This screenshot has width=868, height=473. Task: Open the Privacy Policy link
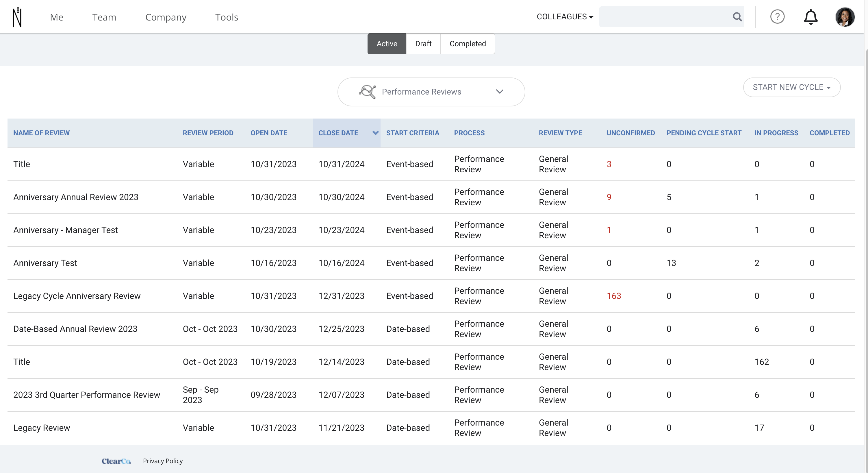[163, 461]
